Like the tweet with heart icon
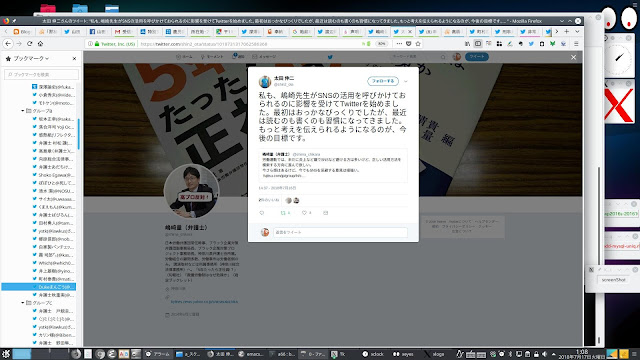This screenshot has width=640, height=360. (x=304, y=213)
